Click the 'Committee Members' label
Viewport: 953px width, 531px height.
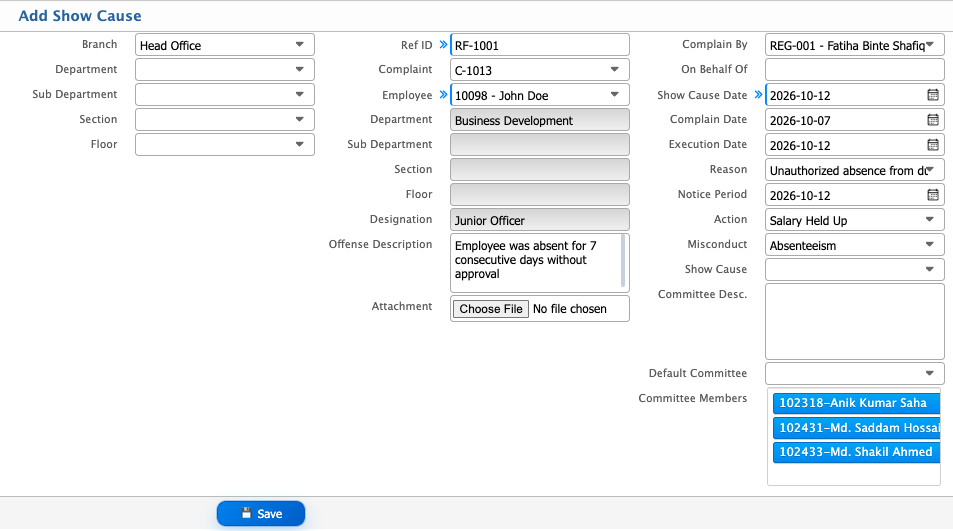(x=692, y=398)
